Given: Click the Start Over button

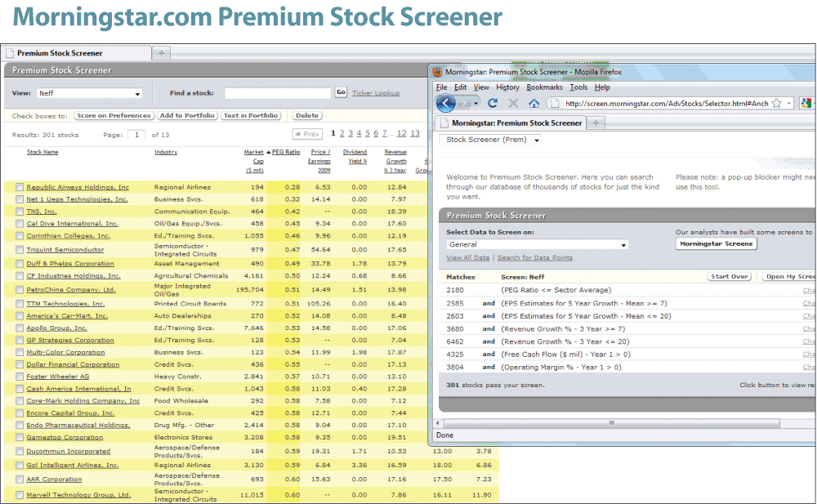Looking at the screenshot, I should tap(729, 276).
